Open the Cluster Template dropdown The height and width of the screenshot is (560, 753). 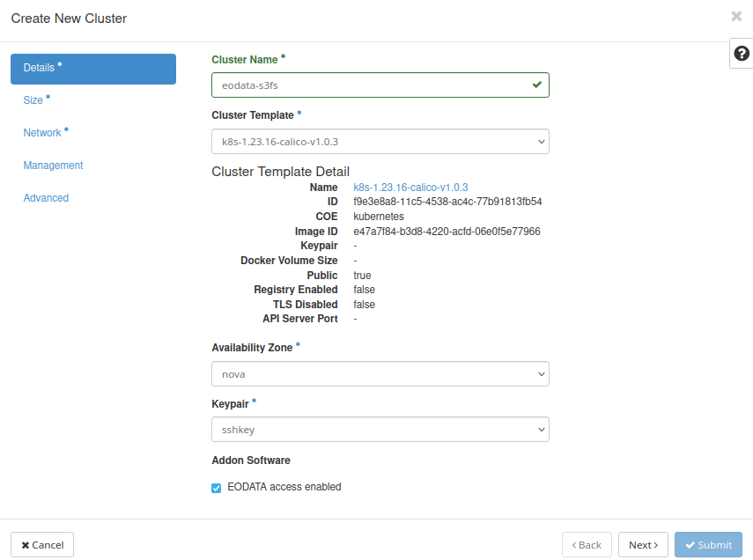(380, 141)
